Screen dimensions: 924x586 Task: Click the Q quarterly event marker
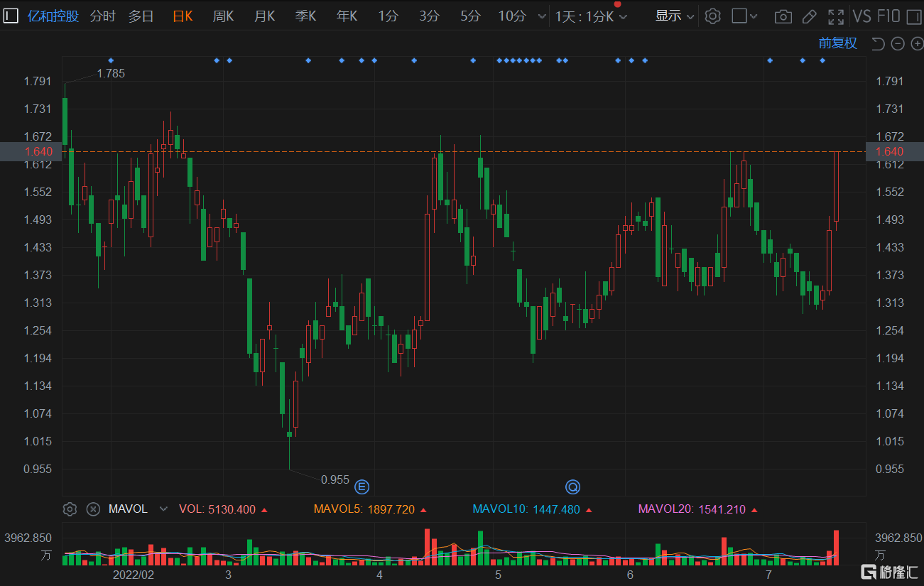(x=572, y=487)
